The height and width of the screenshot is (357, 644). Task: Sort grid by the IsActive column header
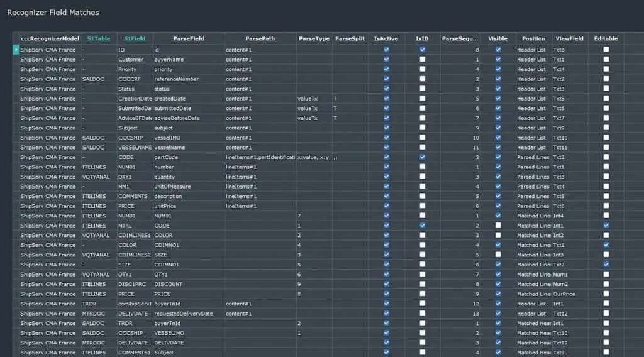386,38
